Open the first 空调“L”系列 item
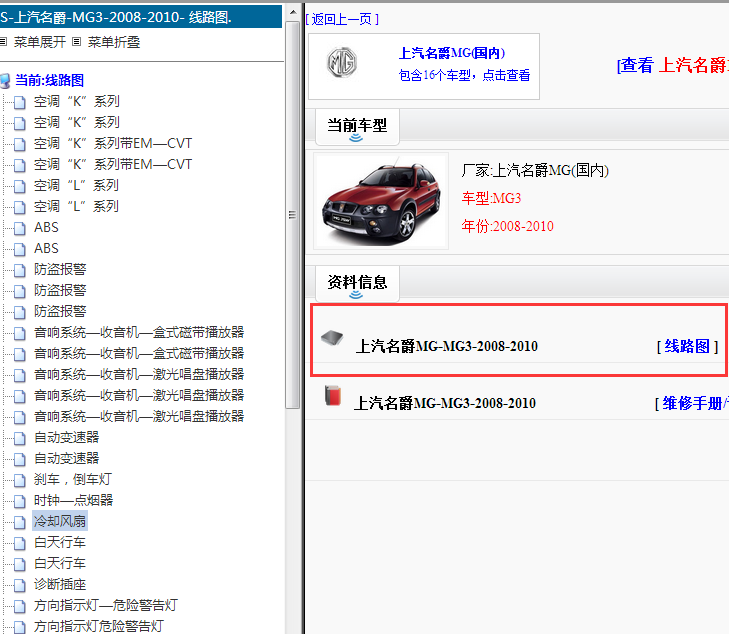Image resolution: width=729 pixels, height=634 pixels. click(76, 185)
